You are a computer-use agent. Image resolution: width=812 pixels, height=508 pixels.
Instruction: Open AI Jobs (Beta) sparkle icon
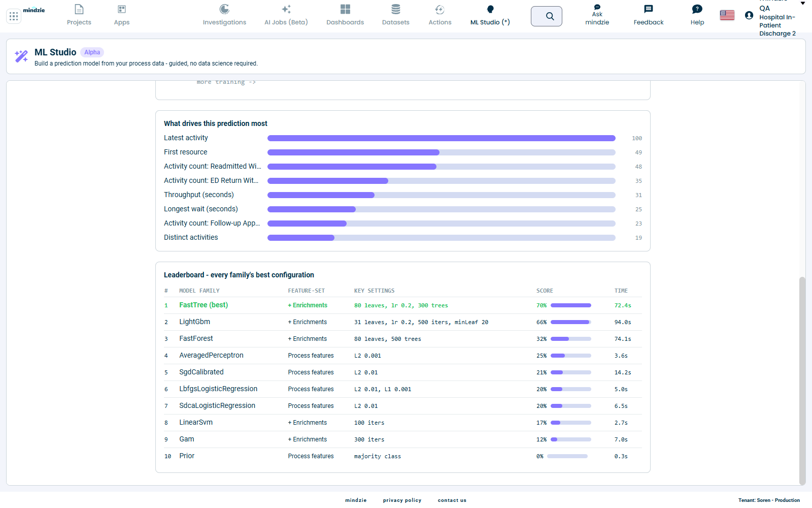(x=286, y=9)
